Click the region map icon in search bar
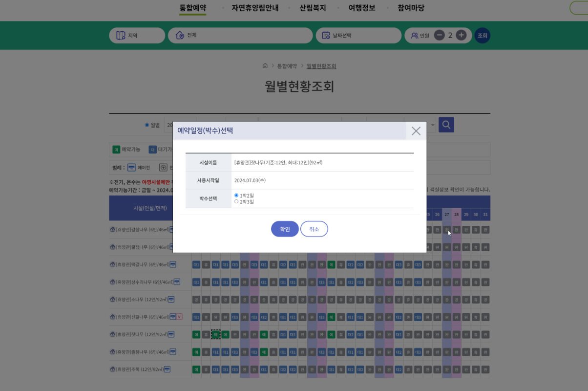588x391 pixels. tap(120, 35)
